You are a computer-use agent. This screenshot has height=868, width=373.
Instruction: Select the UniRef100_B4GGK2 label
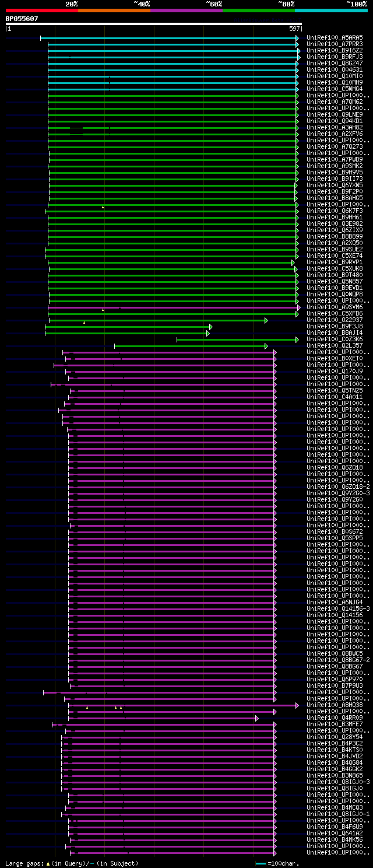point(335,769)
